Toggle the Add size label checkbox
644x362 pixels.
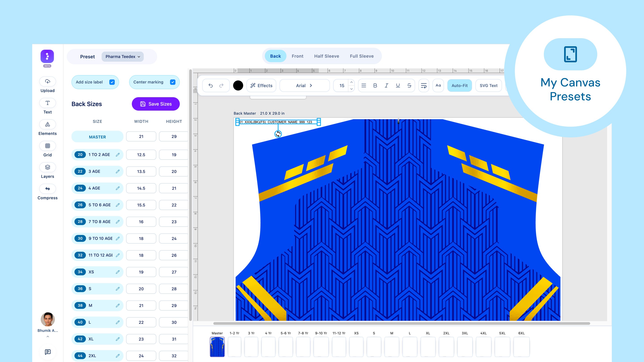pos(112,82)
